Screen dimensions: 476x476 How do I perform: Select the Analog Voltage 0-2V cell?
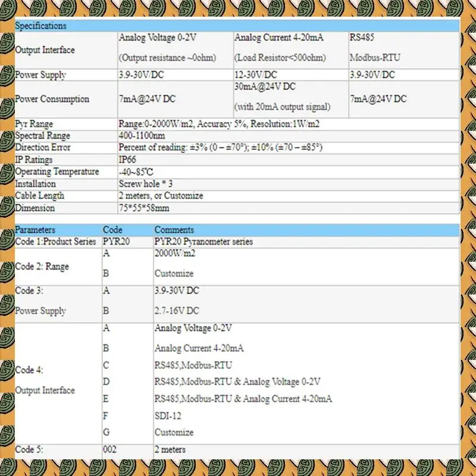158,37
